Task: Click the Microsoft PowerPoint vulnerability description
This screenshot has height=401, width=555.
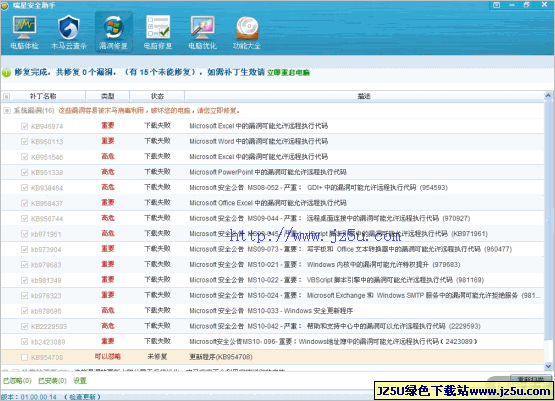Action: tap(268, 172)
